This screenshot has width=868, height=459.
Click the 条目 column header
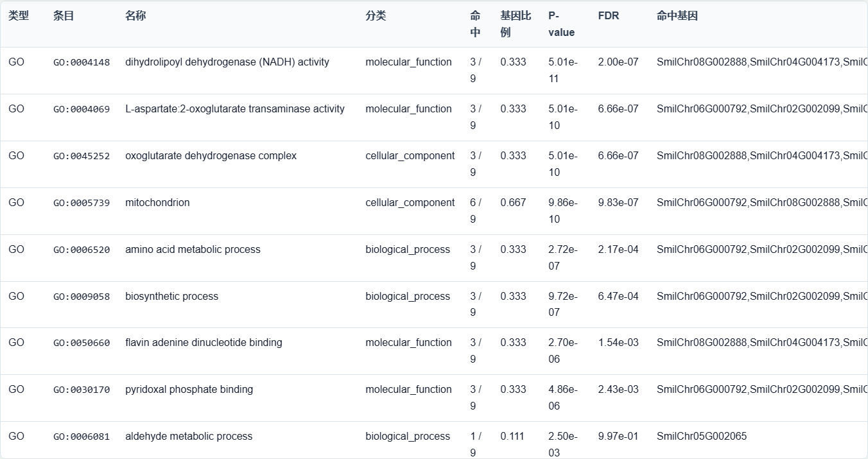(64, 16)
